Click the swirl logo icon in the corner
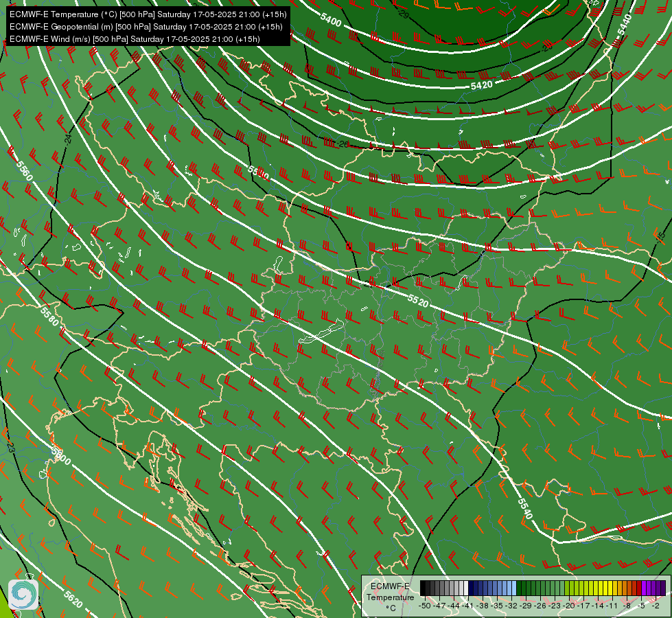Screen dimensions: 672x618 (23, 595)
